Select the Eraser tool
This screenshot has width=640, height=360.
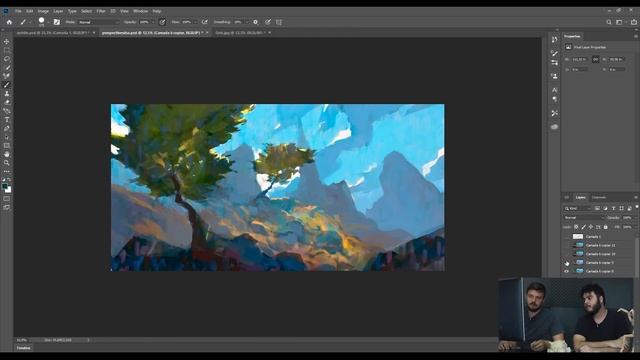[x=7, y=102]
